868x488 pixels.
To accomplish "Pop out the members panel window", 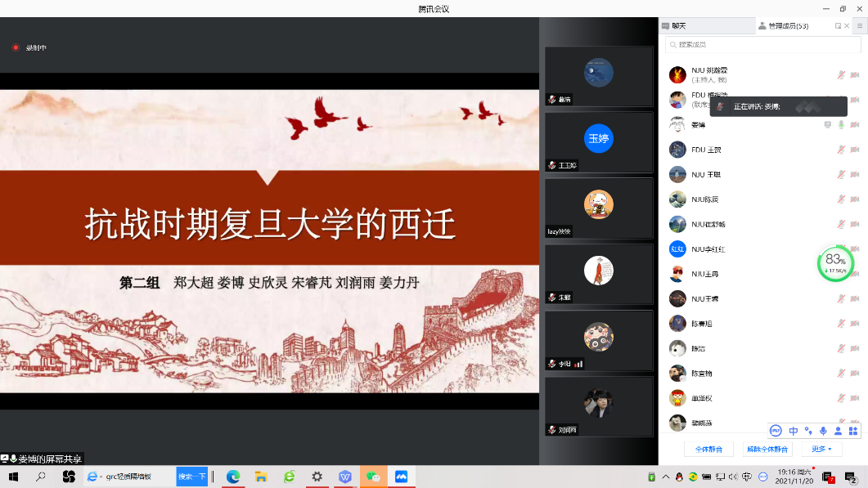I will tap(838, 26).
